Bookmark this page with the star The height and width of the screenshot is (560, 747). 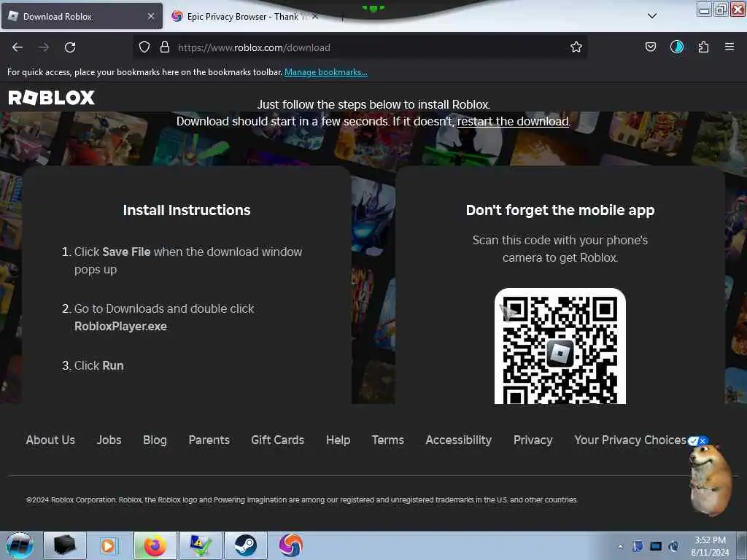pos(576,47)
